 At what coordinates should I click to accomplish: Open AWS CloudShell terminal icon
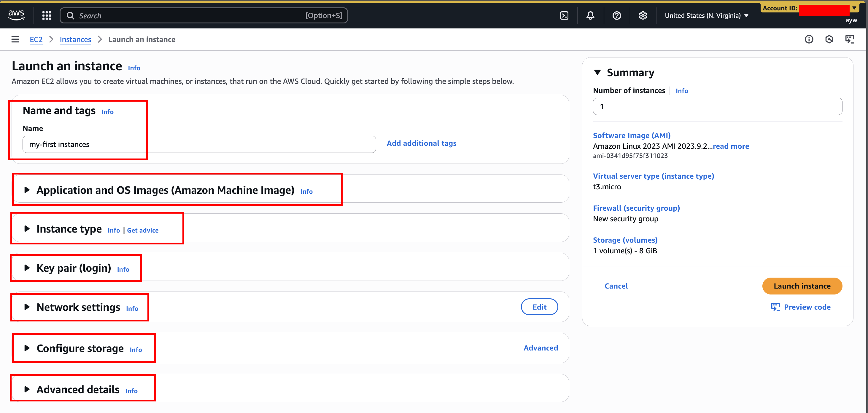(x=565, y=15)
